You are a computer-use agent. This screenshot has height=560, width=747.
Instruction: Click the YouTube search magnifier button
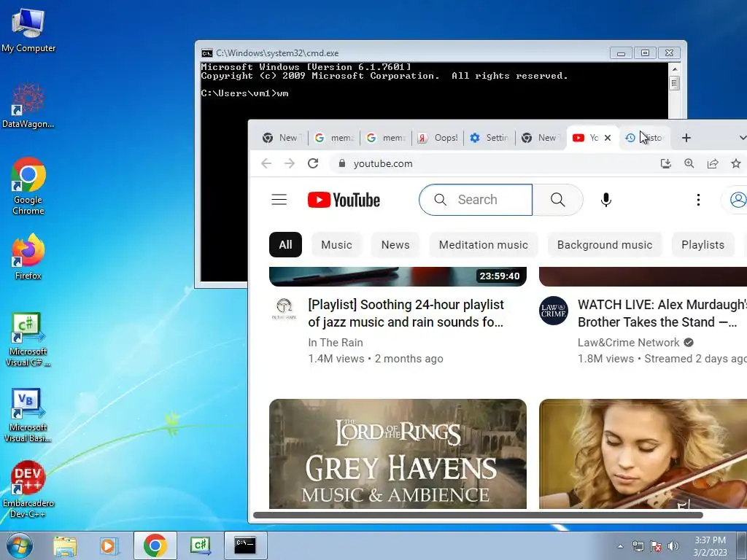(x=558, y=200)
